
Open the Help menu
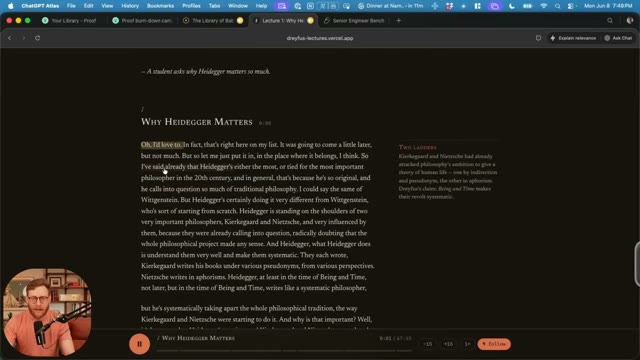point(261,6)
